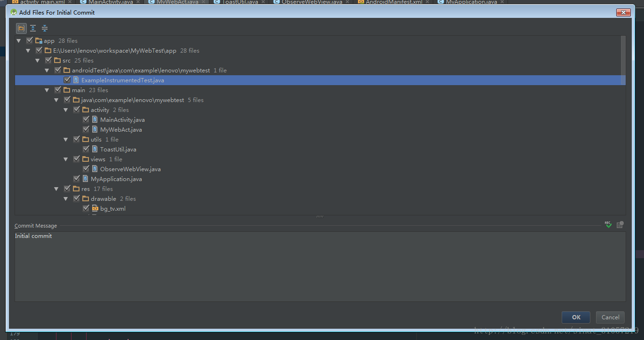Click the ToastUtil.java file icon
The height and width of the screenshot is (340, 644).
(95, 149)
